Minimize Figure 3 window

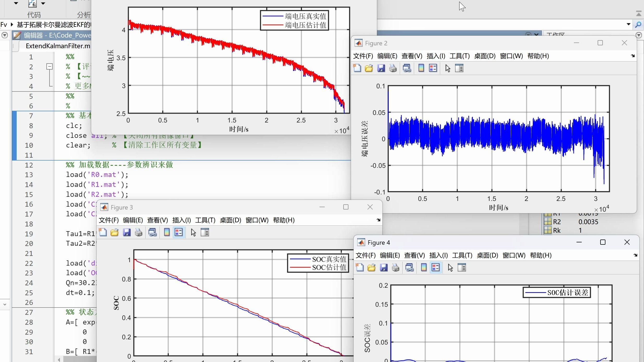point(322,207)
